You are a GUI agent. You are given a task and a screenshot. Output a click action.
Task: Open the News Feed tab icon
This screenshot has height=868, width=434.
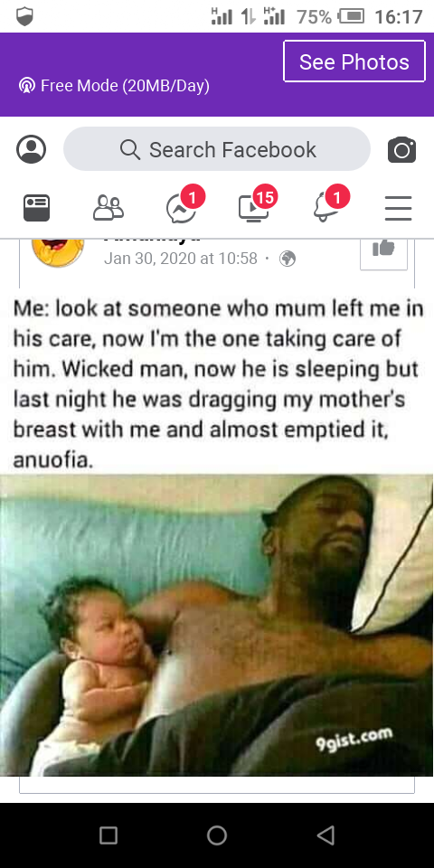pos(36,208)
